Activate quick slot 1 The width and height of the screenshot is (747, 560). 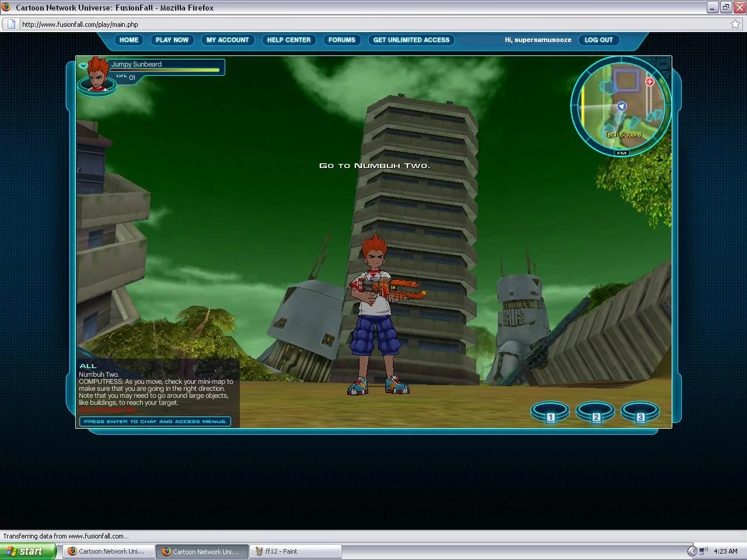[550, 412]
